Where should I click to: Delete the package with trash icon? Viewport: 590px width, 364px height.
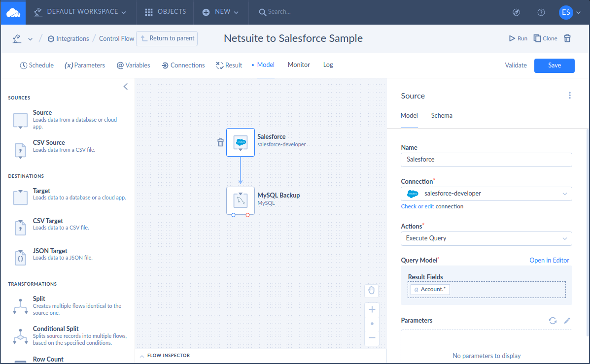tap(567, 38)
